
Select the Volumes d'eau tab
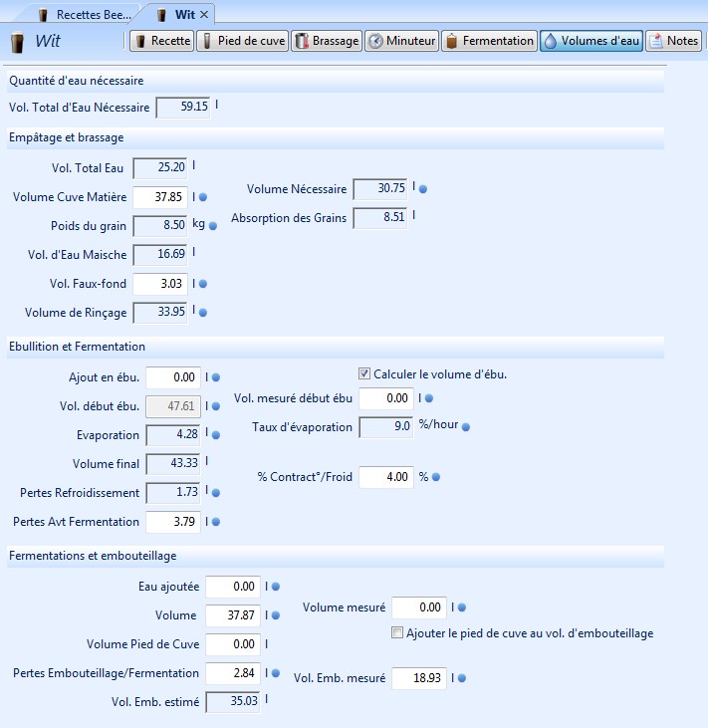tap(590, 41)
